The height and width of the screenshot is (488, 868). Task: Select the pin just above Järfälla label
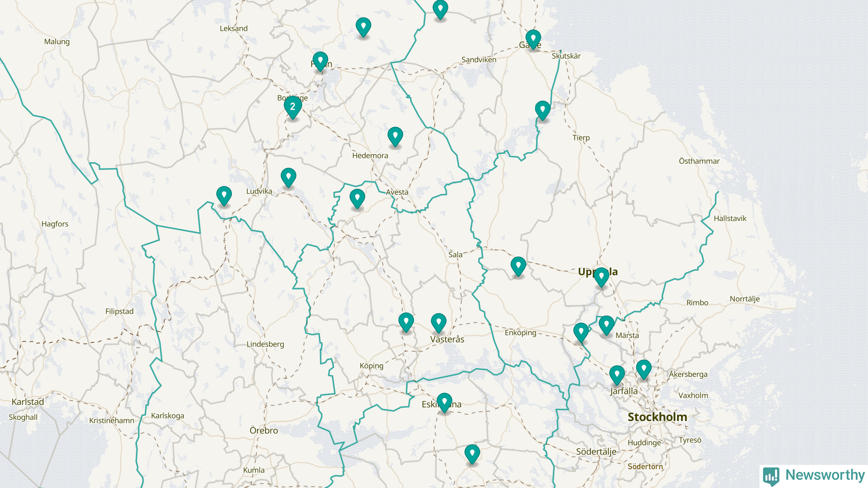[x=617, y=374]
